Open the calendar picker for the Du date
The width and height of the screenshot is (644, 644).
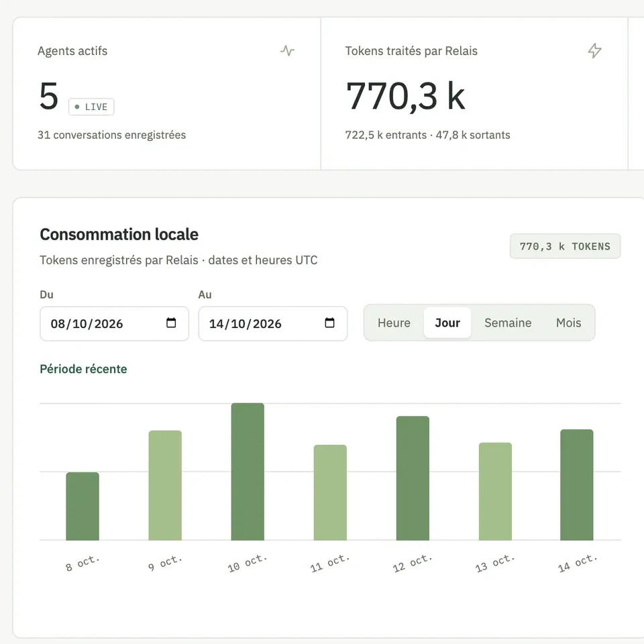pyautogui.click(x=171, y=323)
